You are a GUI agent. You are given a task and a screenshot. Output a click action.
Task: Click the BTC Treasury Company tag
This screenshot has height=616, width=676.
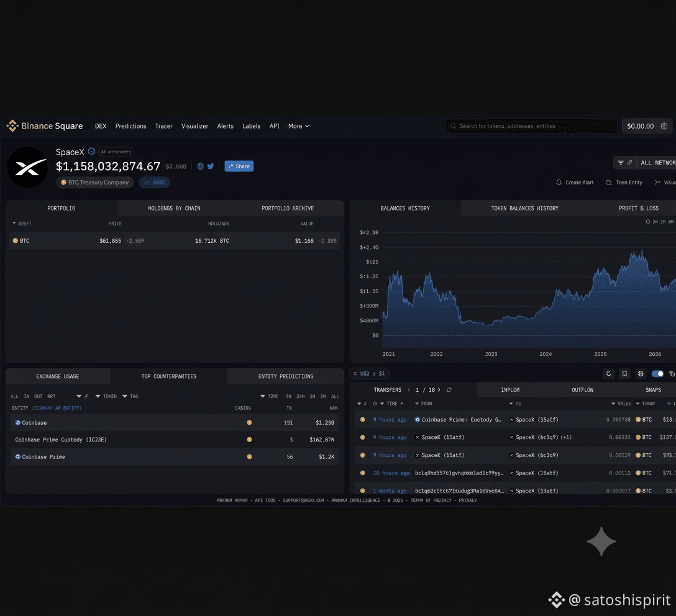pos(95,182)
